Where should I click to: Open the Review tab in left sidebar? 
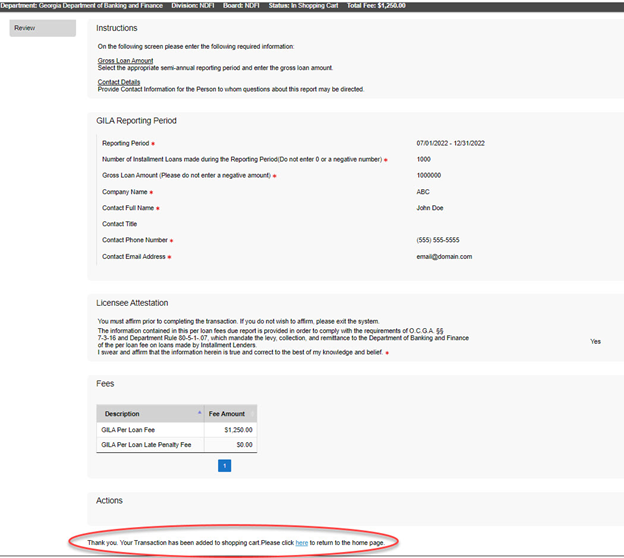pos(40,28)
